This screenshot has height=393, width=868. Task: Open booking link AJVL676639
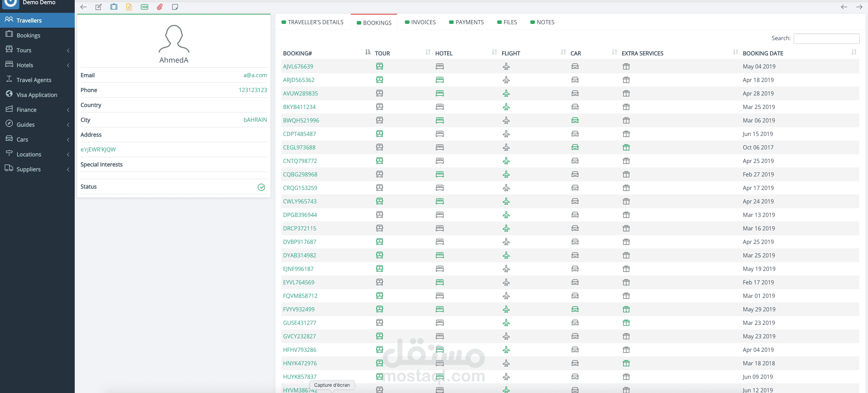298,66
